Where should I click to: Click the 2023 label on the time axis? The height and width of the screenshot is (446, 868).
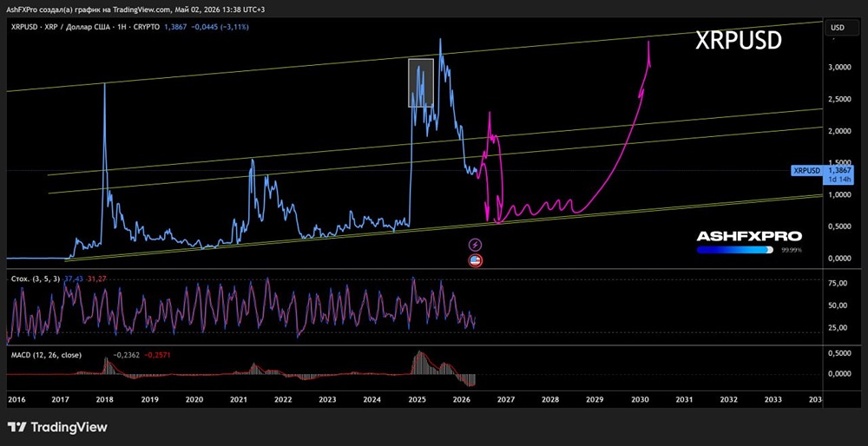tap(327, 399)
